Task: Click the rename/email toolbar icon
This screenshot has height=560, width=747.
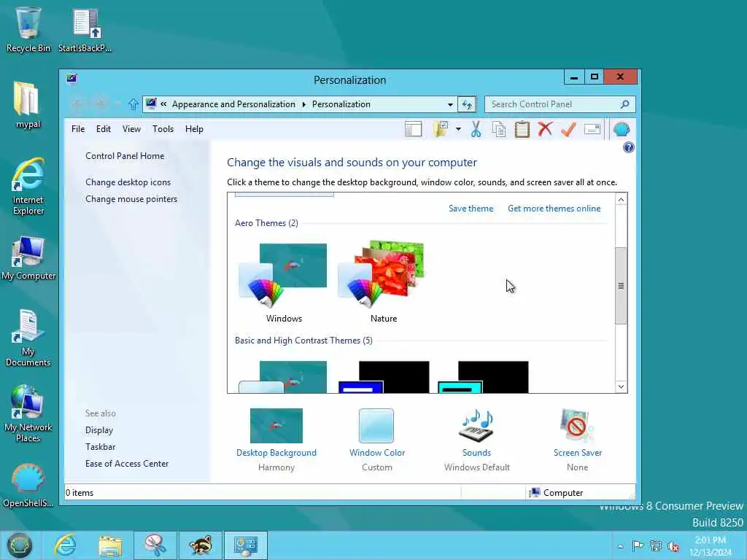Action: 592,129
